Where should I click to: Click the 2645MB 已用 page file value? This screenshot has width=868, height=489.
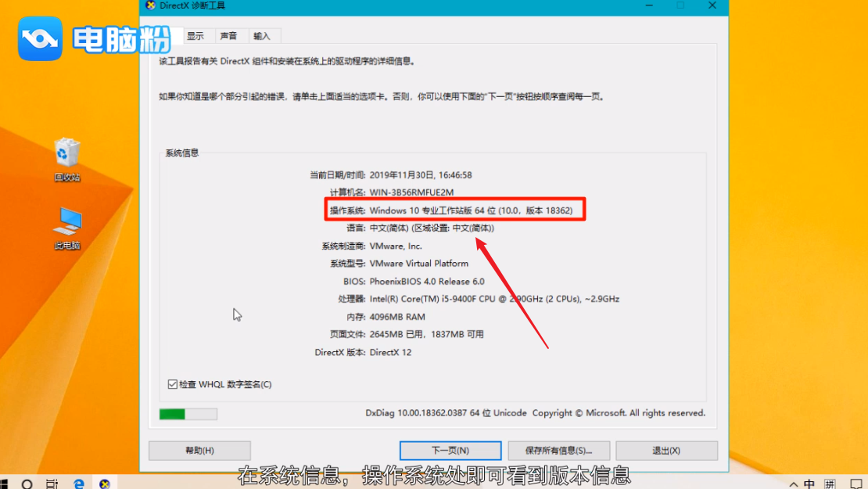[426, 335]
